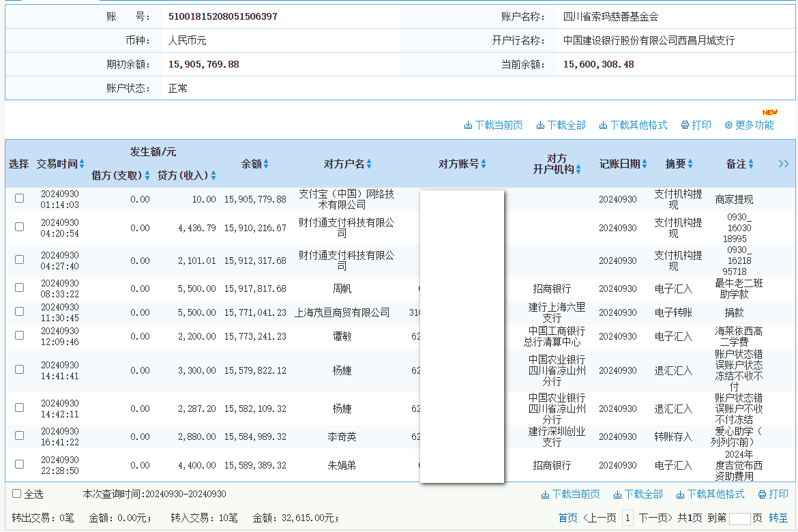The width and height of the screenshot is (798, 532).
Task: Click bank 建行深圳创业支行
Action: (x=557, y=437)
